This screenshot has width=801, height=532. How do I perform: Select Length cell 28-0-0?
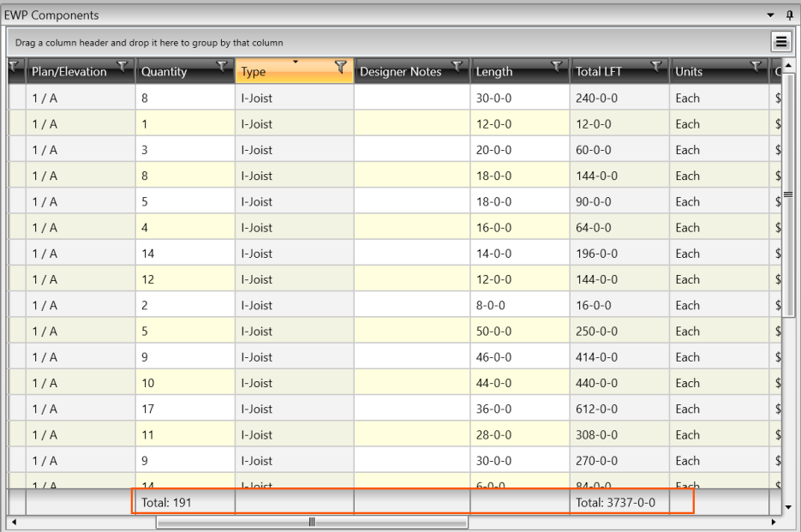[x=520, y=435]
